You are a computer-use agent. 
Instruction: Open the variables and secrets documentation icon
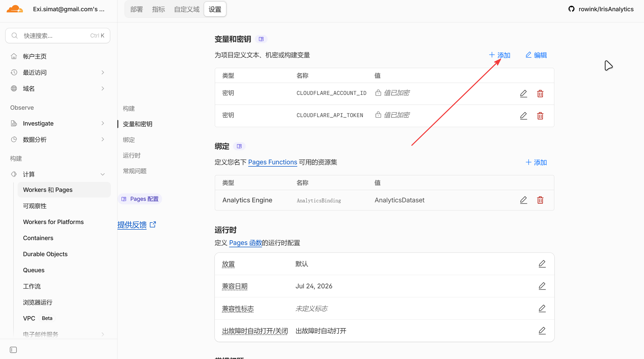261,39
